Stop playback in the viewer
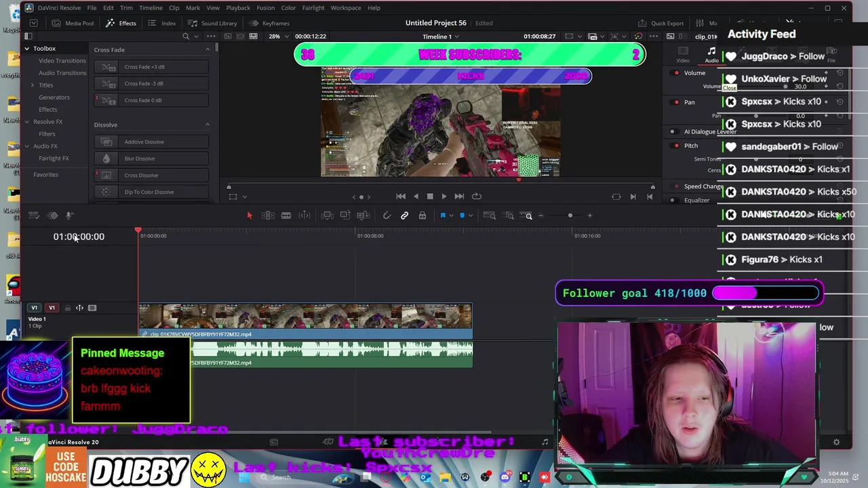The height and width of the screenshot is (488, 868). 430,197
